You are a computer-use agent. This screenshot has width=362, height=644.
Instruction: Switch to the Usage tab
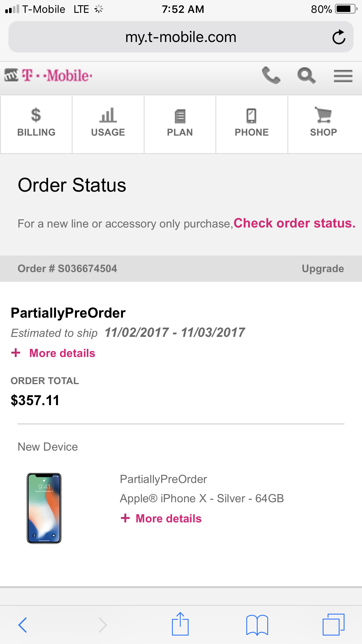108,125
